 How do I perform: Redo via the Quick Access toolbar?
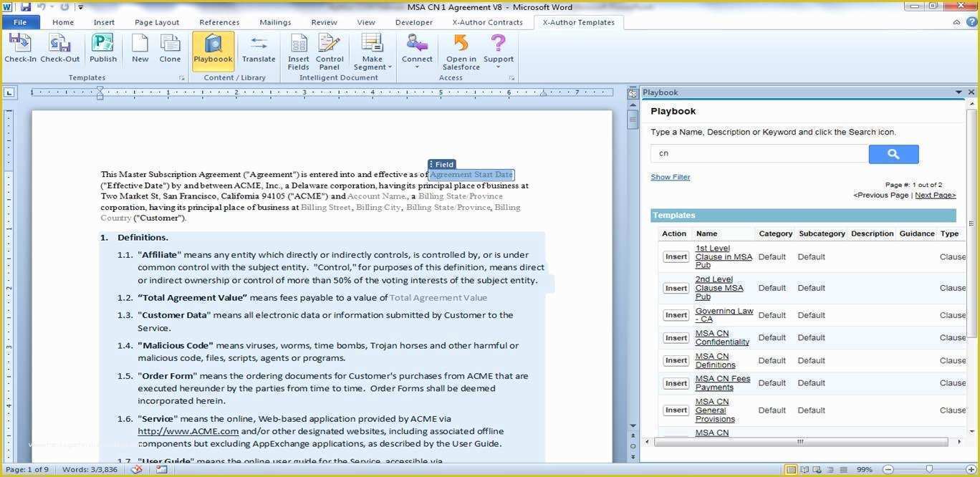(64, 7)
